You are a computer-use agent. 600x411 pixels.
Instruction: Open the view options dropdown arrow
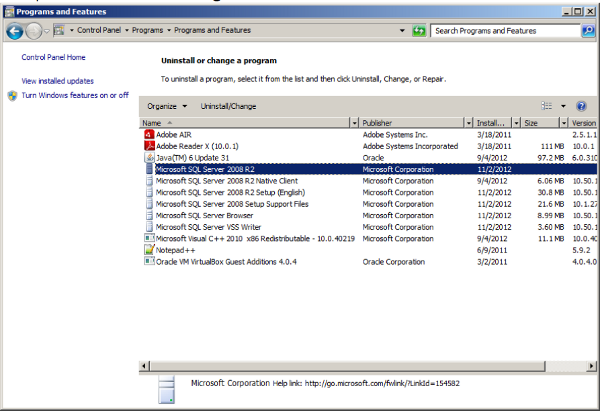(563, 106)
